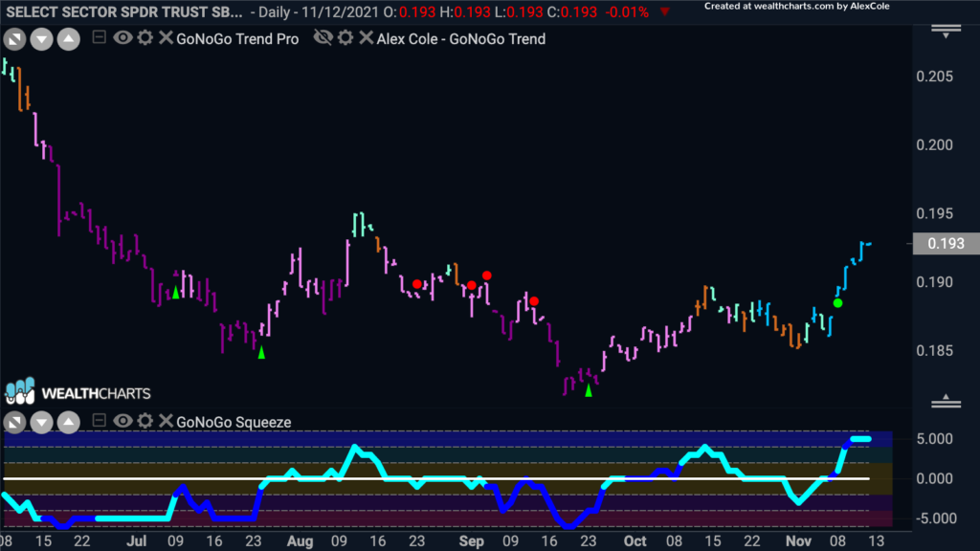Move the GoNoGo Squeeze pane down

[41, 423]
